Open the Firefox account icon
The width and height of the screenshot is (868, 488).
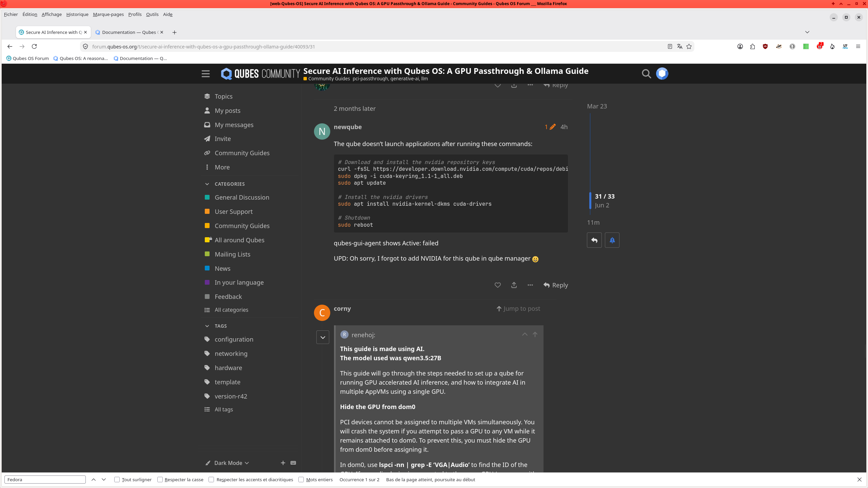pos(740,46)
